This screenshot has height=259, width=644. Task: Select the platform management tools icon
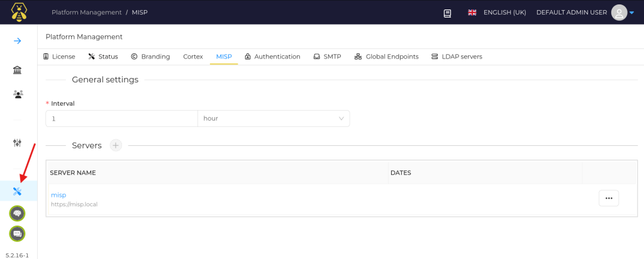tap(18, 191)
